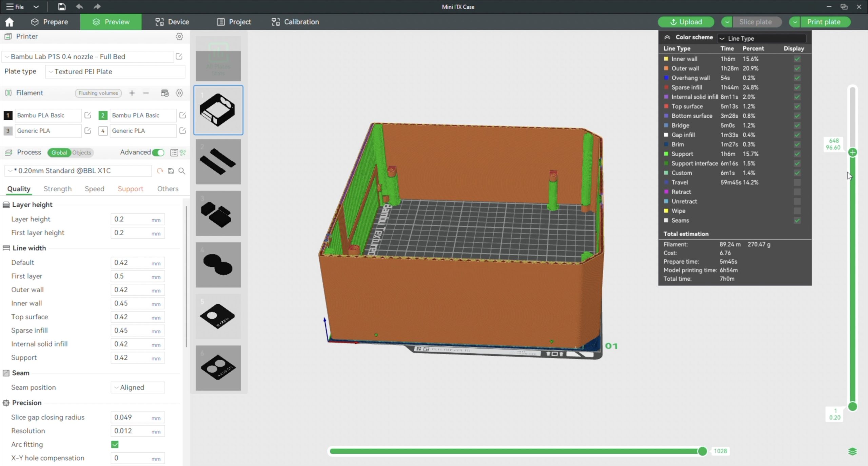Undo with the back arrow icon
The height and width of the screenshot is (466, 868).
coord(79,6)
